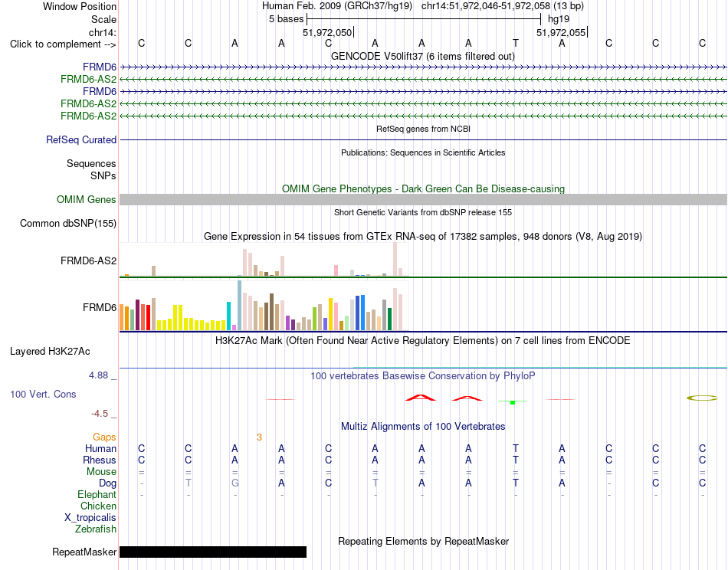Image resolution: width=728 pixels, height=570 pixels.
Task: Click the 'Gaps' row label
Action: [104, 437]
